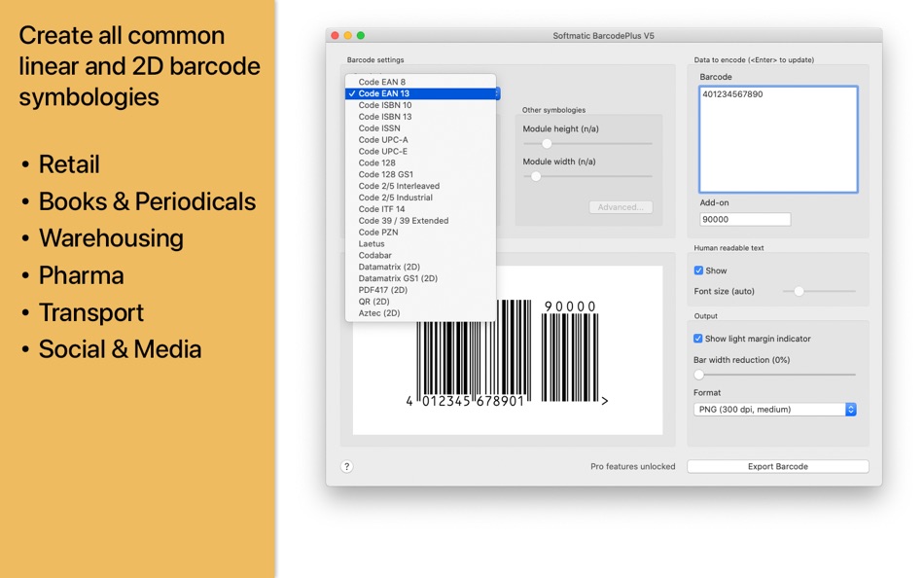Pick Datamatrix (2D) option
Viewport: 924px width, 578px height.
click(x=421, y=268)
